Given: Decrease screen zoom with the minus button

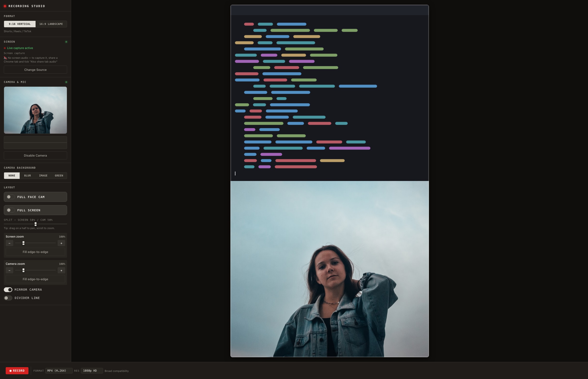Looking at the screenshot, I should (x=9, y=243).
